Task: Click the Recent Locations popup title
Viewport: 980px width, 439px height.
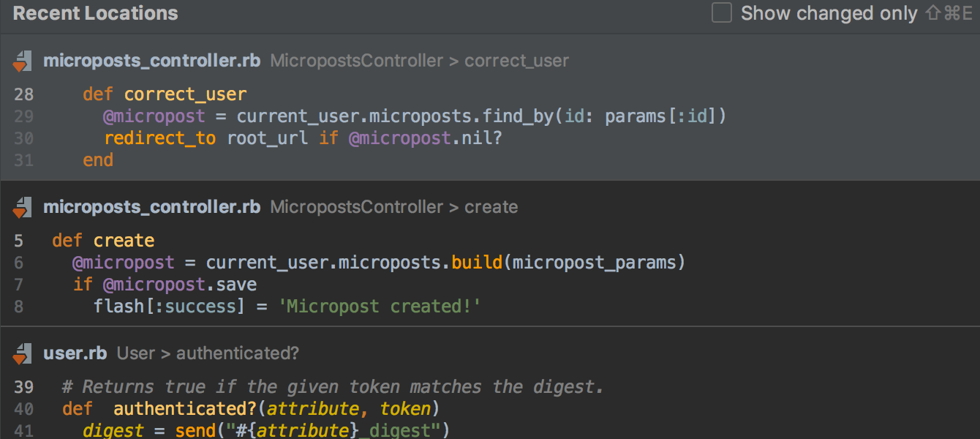Action: point(95,13)
